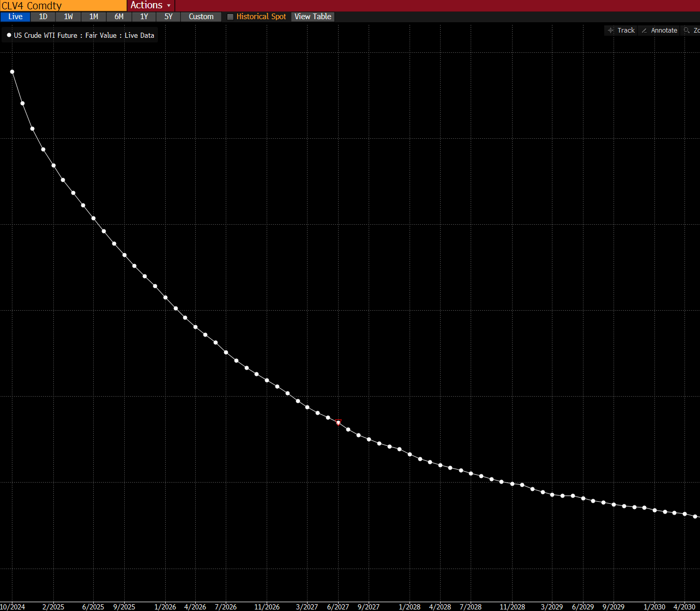Click the first curve point at 10/2024

[12, 72]
